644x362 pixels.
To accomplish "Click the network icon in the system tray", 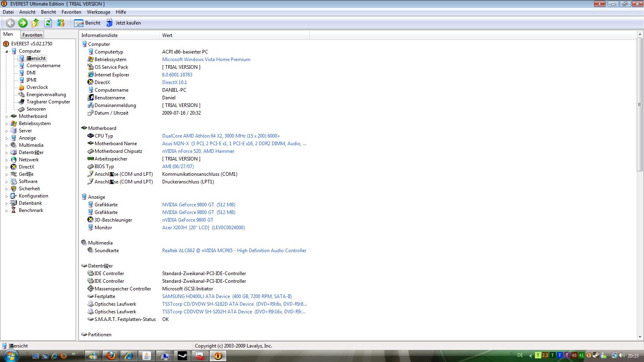I will point(614,356).
